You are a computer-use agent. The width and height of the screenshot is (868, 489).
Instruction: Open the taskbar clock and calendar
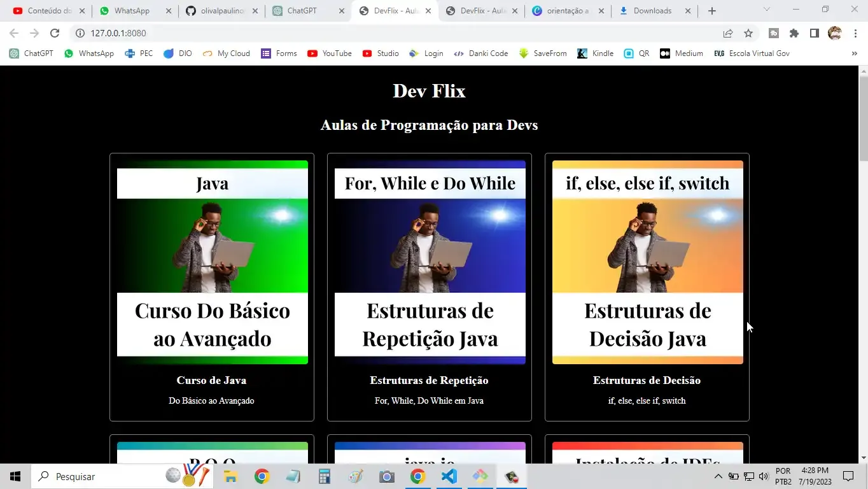815,476
